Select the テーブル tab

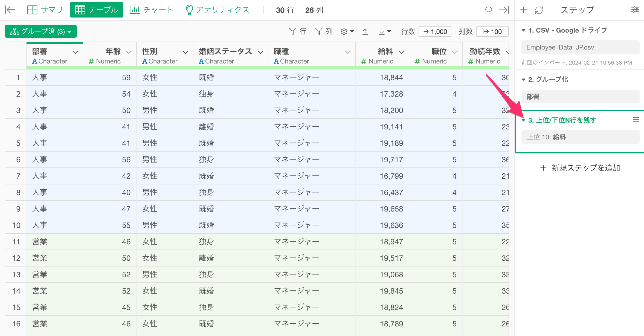96,10
